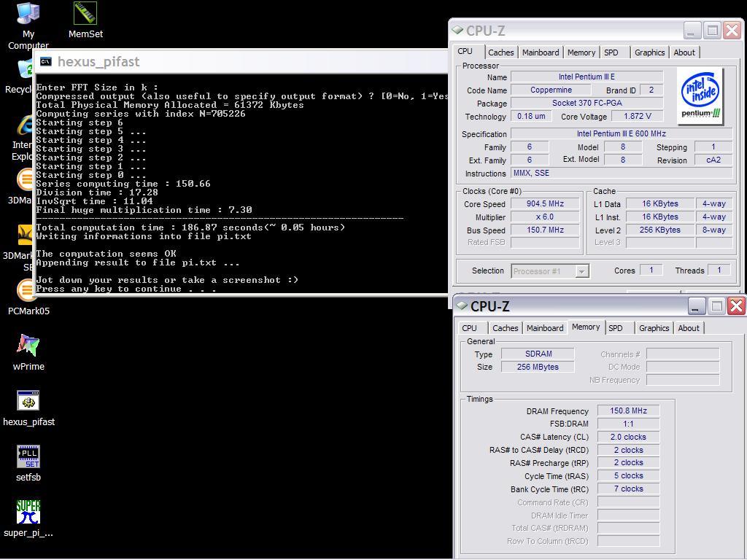The image size is (747, 560).
Task: Click the memory Size value '256 MBytes'
Action: click(538, 367)
